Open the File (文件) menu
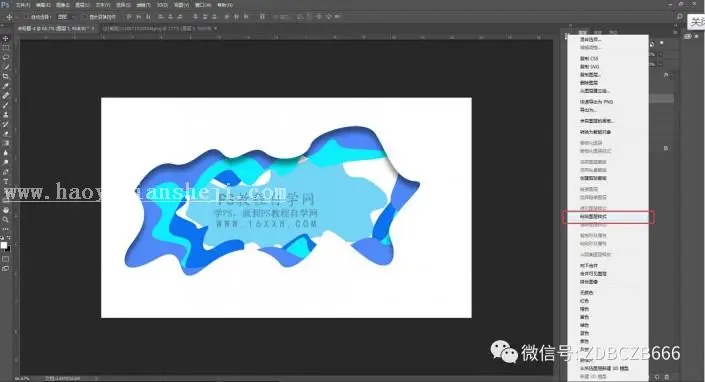 pyautogui.click(x=22, y=5)
